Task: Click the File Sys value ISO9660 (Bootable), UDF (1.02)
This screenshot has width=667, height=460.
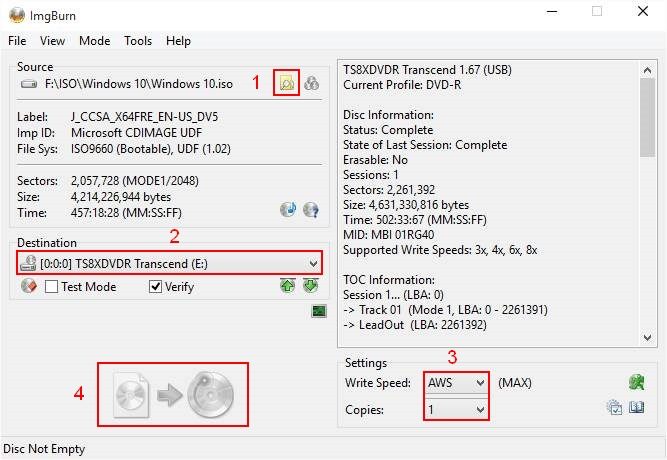Action: coord(151,149)
